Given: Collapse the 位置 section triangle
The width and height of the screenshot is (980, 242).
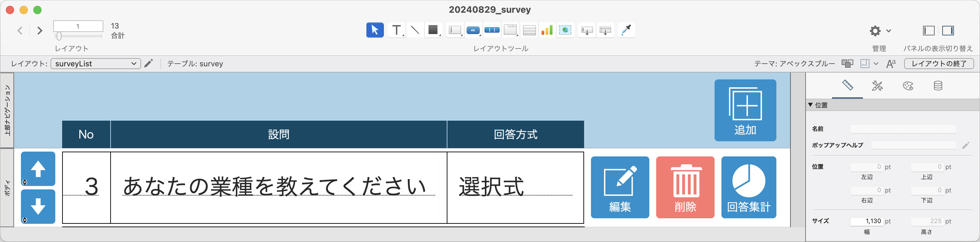Looking at the screenshot, I should (x=811, y=105).
